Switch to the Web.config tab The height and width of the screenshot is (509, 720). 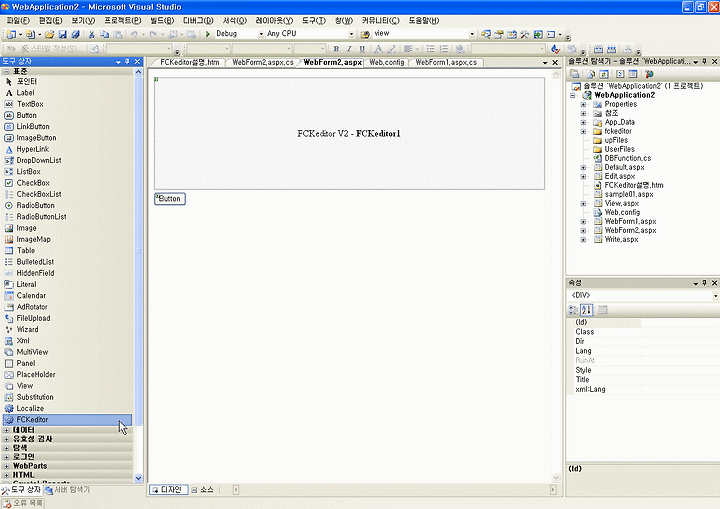[x=387, y=62]
